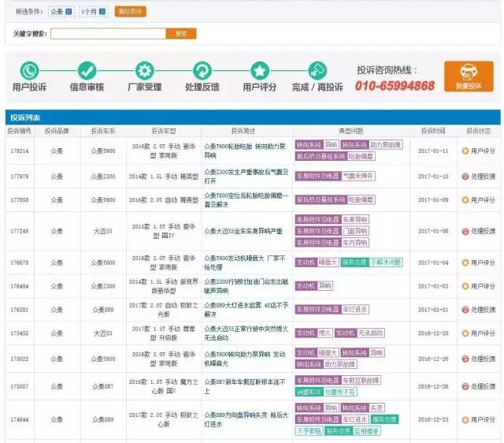Click the 投诉状态 column header
This screenshot has width=504, height=443.
[x=478, y=131]
